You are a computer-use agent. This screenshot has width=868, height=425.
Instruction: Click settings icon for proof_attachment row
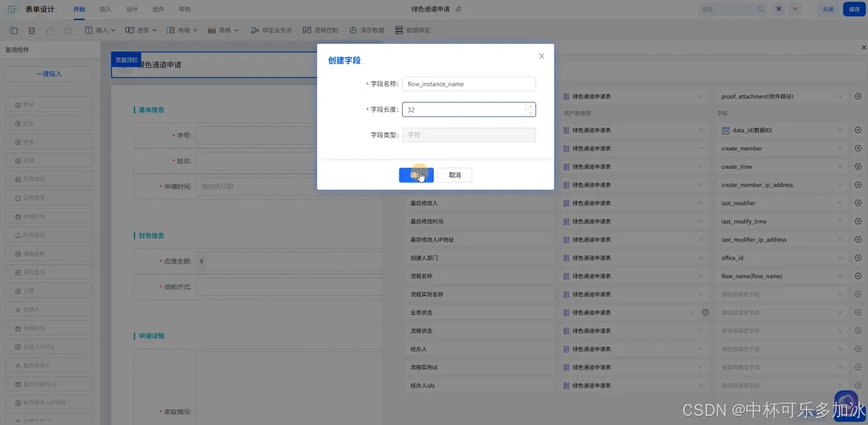coord(858,96)
